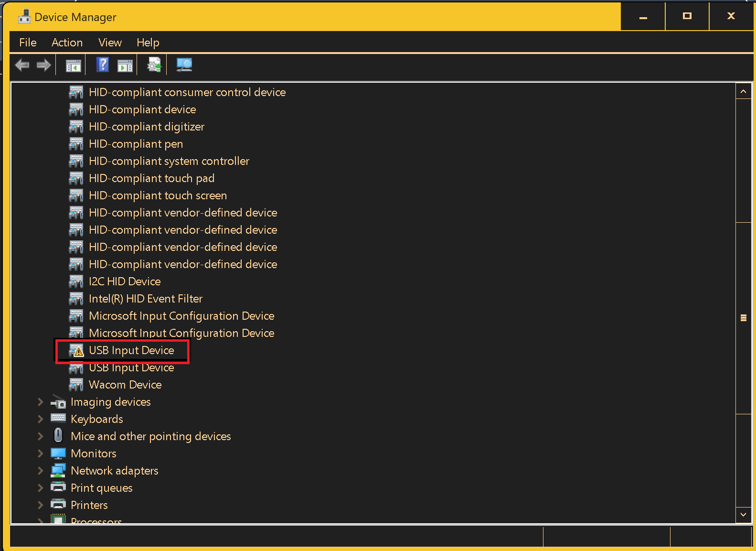
Task: Click the Device Manager title bar icon
Action: coord(24,16)
